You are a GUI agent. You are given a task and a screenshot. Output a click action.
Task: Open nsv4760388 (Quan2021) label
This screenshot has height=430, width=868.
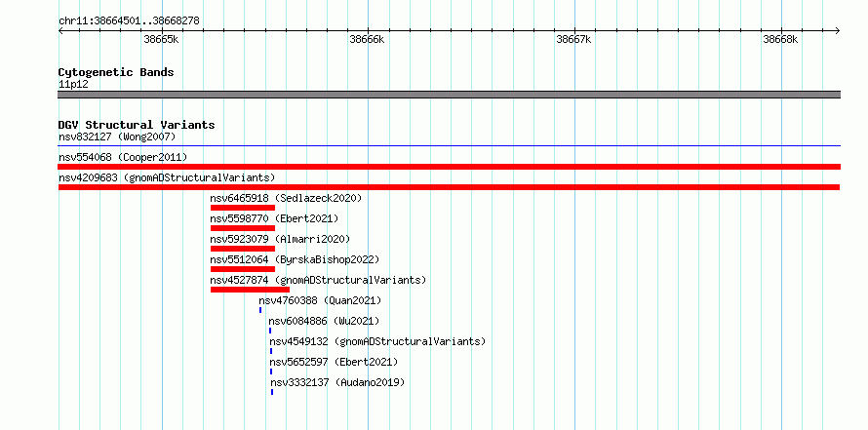click(x=320, y=300)
